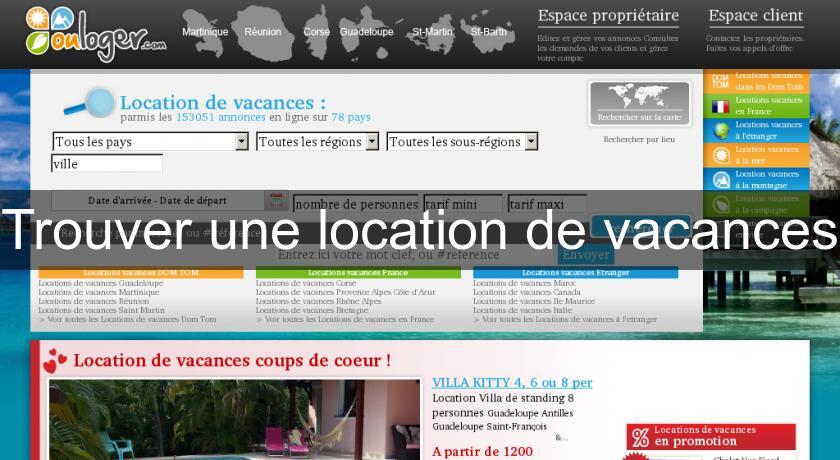This screenshot has width=840, height=460.
Task: Click the '78 pays' count text
Action: pos(351,117)
